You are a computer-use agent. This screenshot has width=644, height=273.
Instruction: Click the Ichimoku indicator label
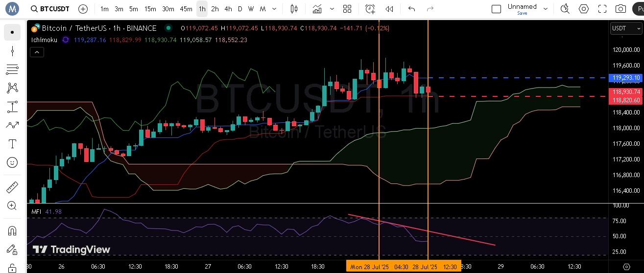click(44, 40)
